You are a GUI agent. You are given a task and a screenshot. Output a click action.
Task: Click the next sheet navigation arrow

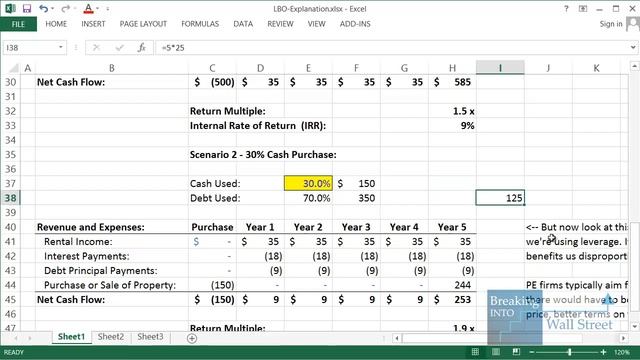click(30, 338)
